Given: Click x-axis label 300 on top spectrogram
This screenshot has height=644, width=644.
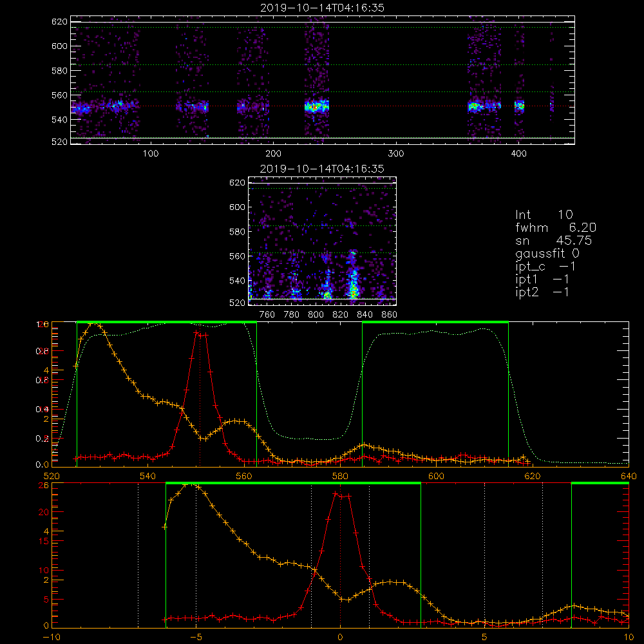Looking at the screenshot, I should [x=396, y=154].
